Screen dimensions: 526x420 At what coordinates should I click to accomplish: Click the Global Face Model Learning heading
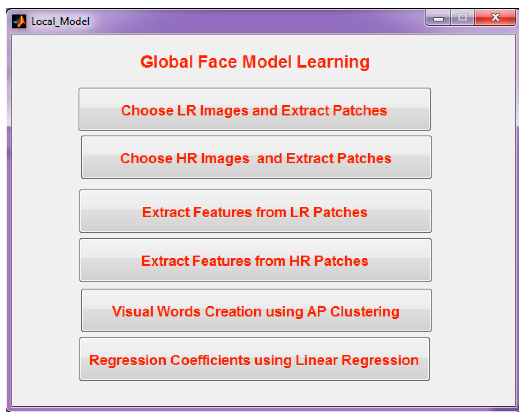[x=255, y=62]
